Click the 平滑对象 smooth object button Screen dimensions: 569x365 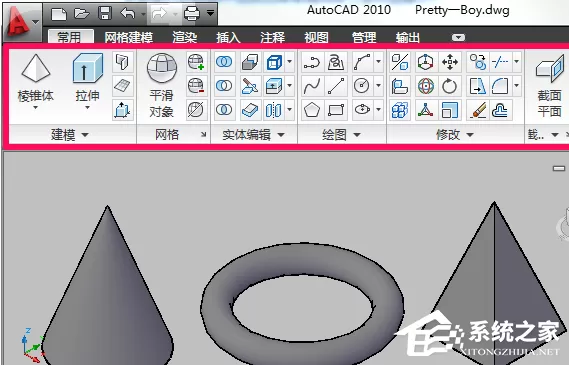(x=162, y=85)
